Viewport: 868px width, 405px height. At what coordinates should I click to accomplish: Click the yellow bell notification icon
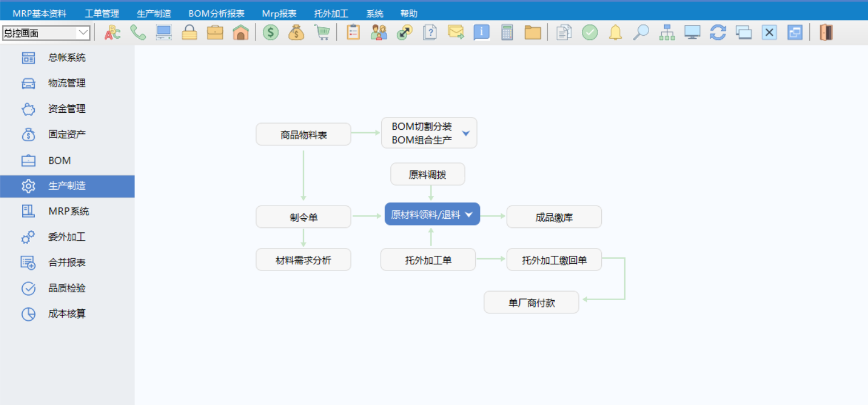point(616,32)
